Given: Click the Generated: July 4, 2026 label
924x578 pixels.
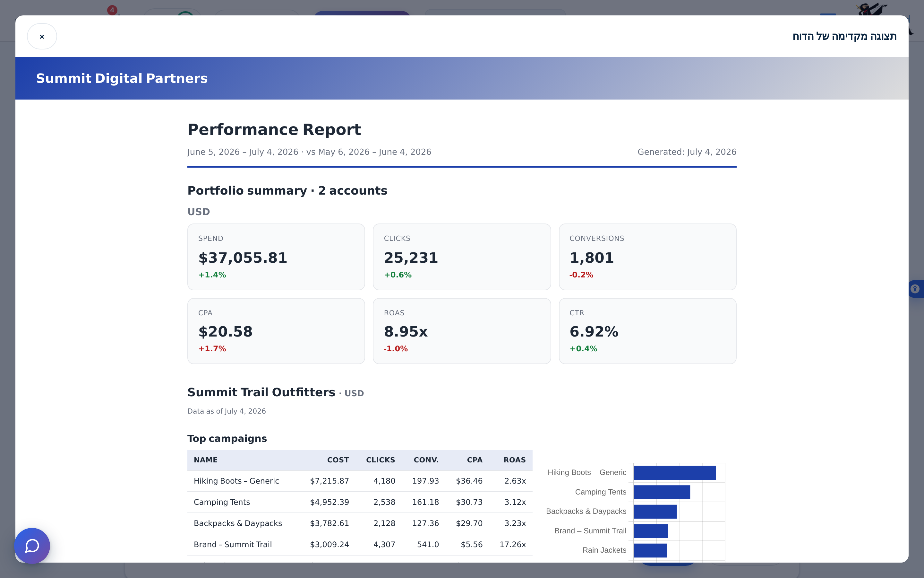Looking at the screenshot, I should tap(687, 152).
